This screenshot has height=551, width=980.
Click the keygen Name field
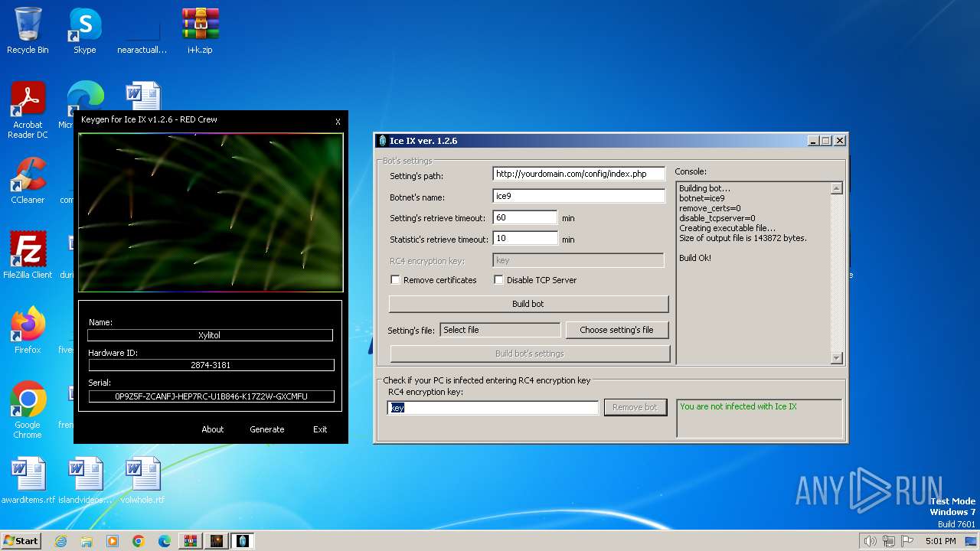pos(210,335)
